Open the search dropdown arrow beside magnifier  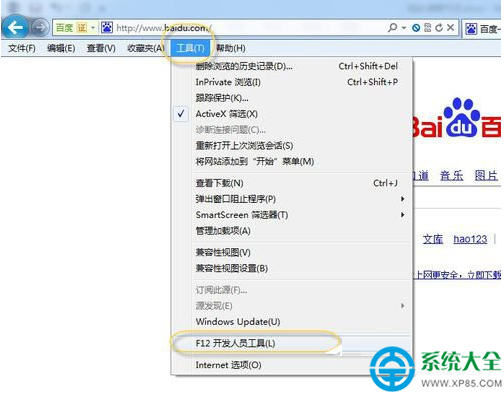pyautogui.click(x=404, y=28)
